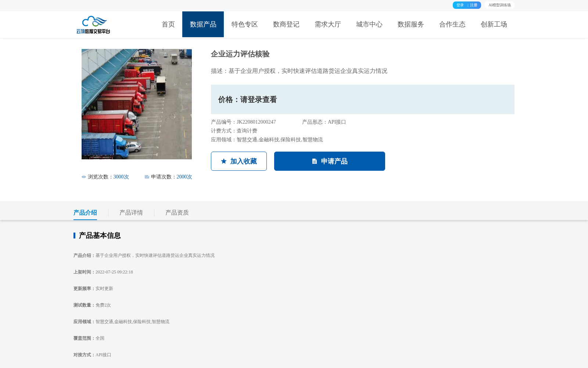The image size is (588, 368).
Task: Click the star icon in 加入收藏
Action: (224, 161)
